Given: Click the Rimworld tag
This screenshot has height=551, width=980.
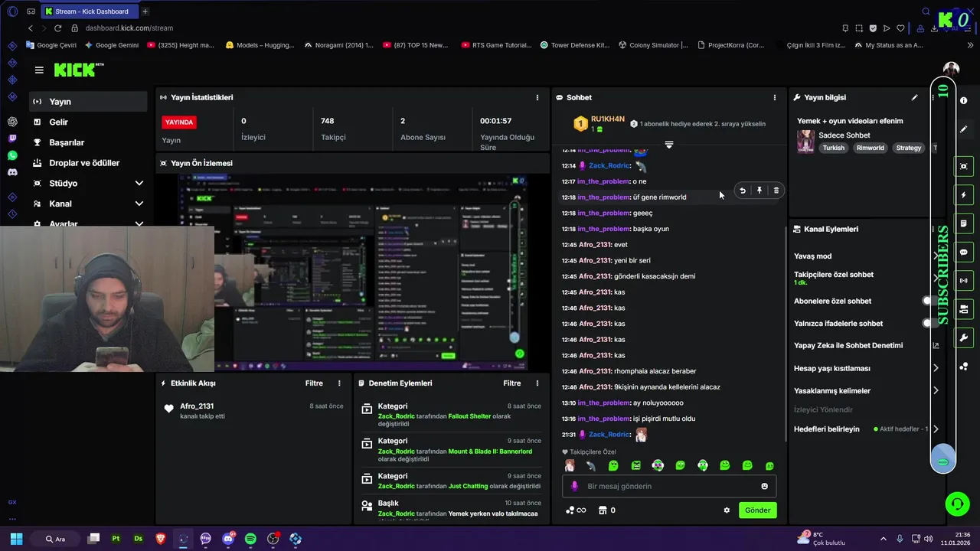Looking at the screenshot, I should [870, 148].
